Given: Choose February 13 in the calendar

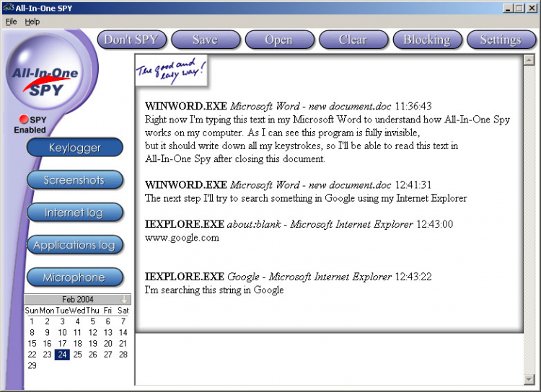Looking at the screenshot, I should pyautogui.click(x=108, y=332).
